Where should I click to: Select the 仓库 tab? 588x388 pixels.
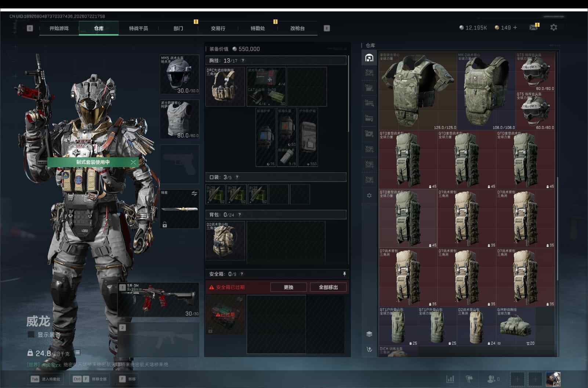[99, 28]
